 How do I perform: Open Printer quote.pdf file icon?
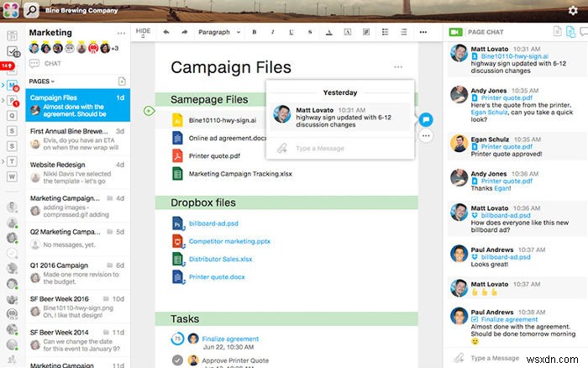point(177,155)
